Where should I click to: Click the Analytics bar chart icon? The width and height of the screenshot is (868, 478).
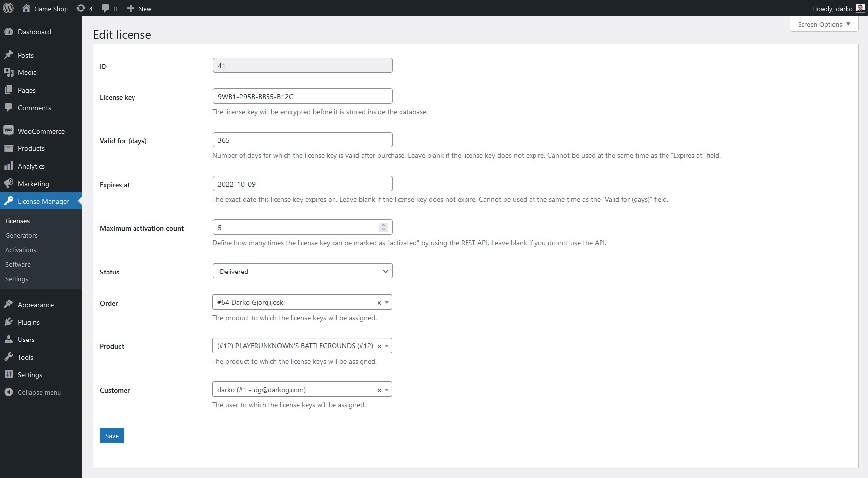click(x=8, y=166)
